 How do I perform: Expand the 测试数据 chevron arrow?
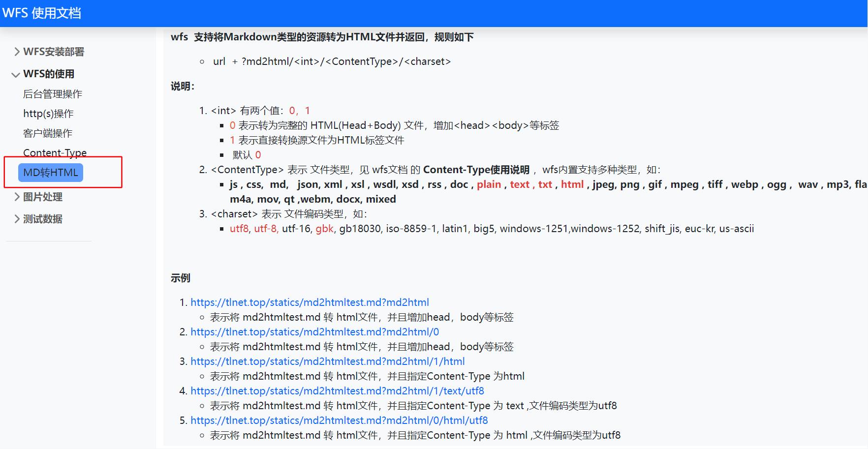click(x=17, y=219)
